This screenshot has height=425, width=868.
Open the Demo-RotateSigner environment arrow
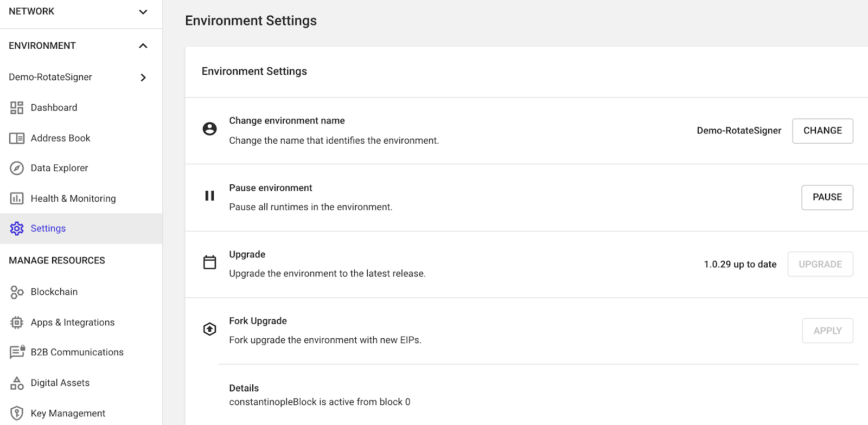143,78
